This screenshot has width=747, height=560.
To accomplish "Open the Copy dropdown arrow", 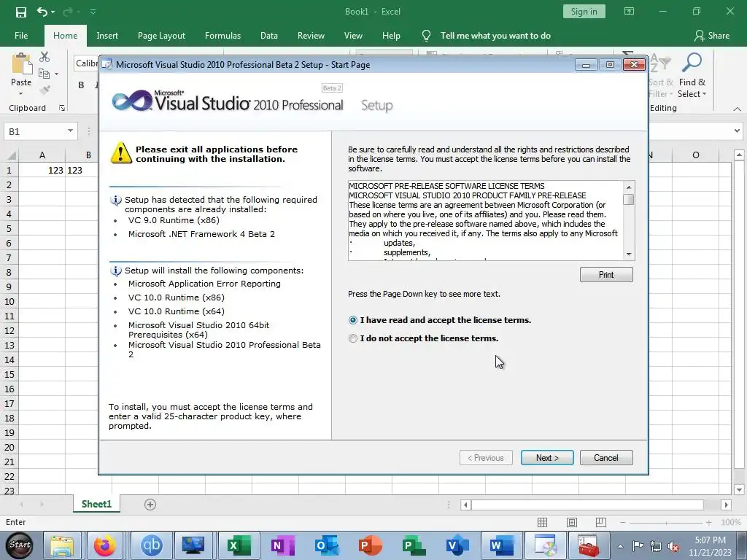I will pos(56,74).
